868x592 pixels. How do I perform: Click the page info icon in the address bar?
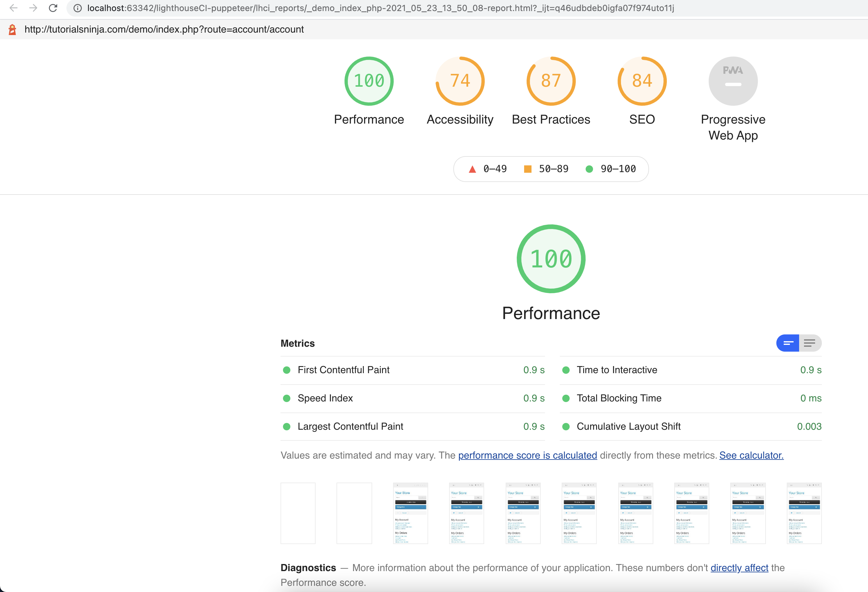click(77, 8)
